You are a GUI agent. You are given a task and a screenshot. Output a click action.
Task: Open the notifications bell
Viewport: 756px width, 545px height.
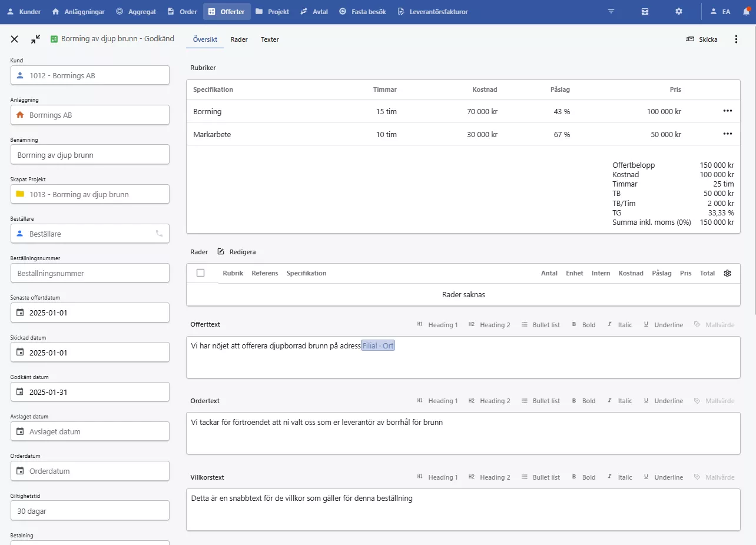[x=746, y=11]
